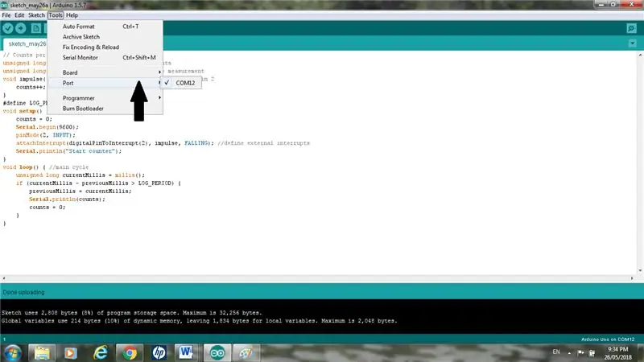The height and width of the screenshot is (362, 644).
Task: Open the Edit menu
Action: (x=19, y=15)
